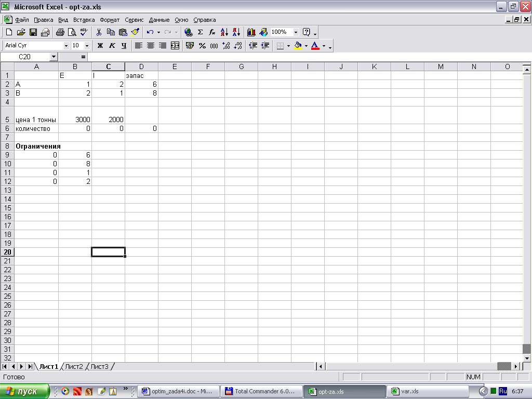
Task: Open the Вставка menu
Action: [x=84, y=20]
